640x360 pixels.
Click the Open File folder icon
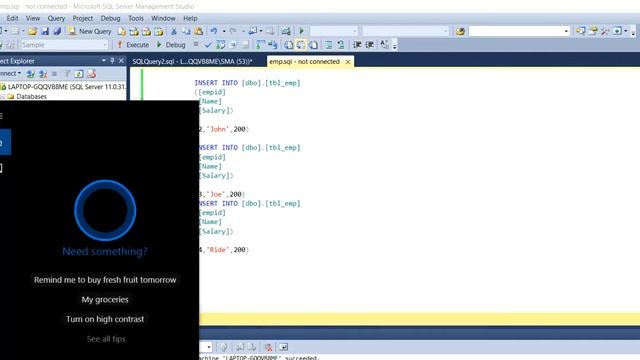coord(32,31)
